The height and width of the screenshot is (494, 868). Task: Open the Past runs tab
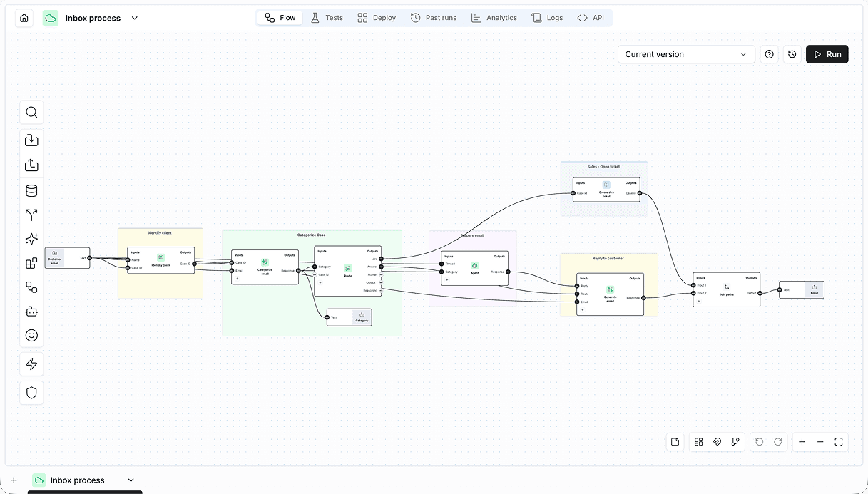click(x=434, y=18)
